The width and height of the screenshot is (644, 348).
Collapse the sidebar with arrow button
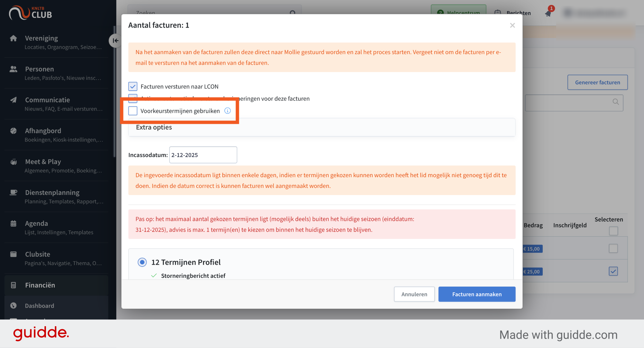(115, 41)
